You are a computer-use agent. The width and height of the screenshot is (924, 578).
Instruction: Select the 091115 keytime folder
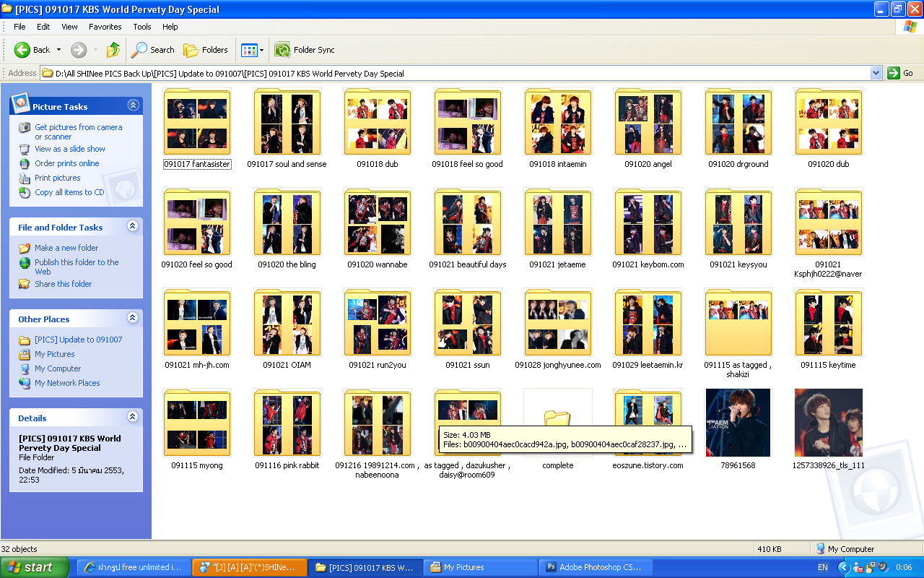coord(828,330)
